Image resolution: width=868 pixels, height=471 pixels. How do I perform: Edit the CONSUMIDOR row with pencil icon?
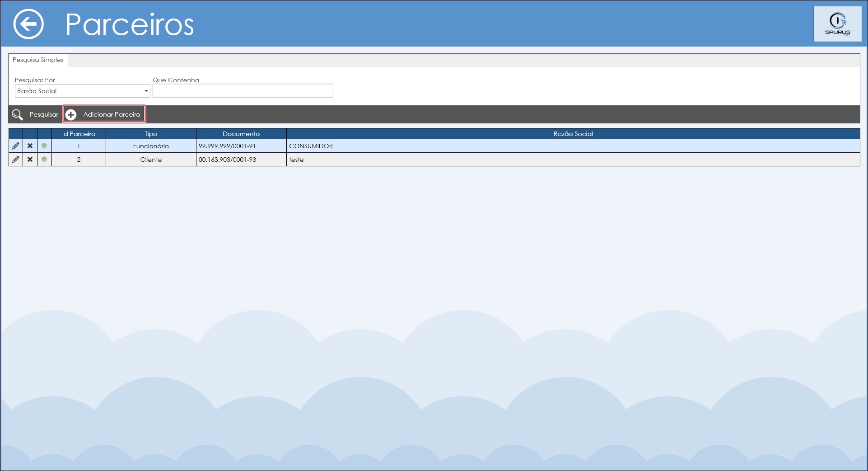tap(16, 146)
